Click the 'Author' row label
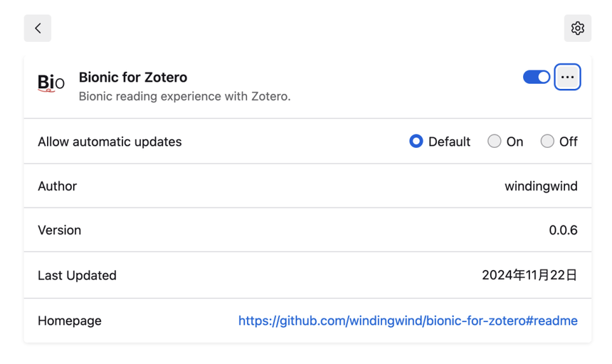 [x=57, y=186]
